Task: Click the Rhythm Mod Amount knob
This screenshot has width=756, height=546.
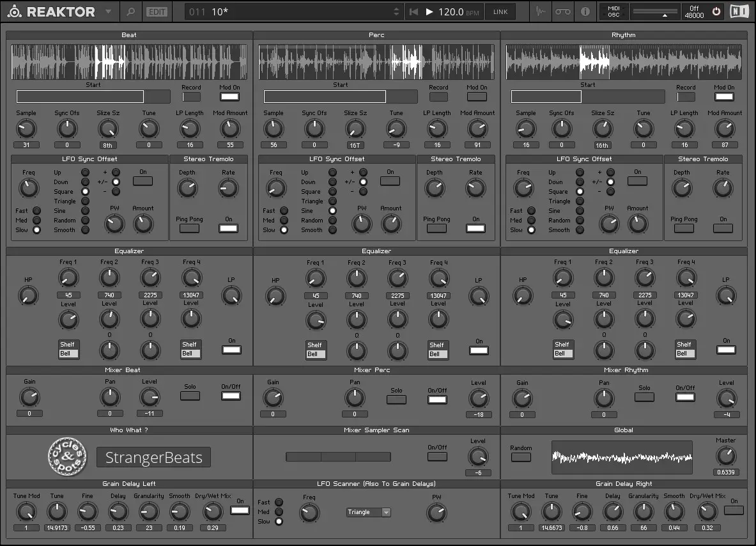Action: pos(725,129)
